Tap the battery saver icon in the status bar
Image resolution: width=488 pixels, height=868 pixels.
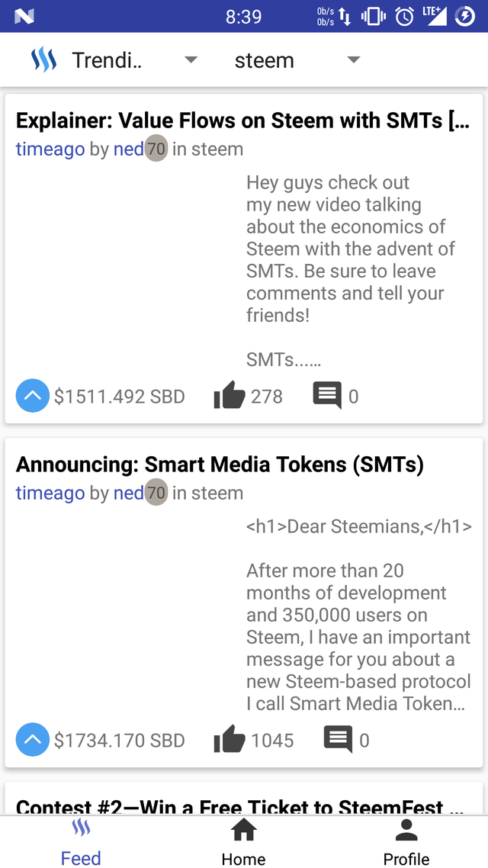(464, 16)
